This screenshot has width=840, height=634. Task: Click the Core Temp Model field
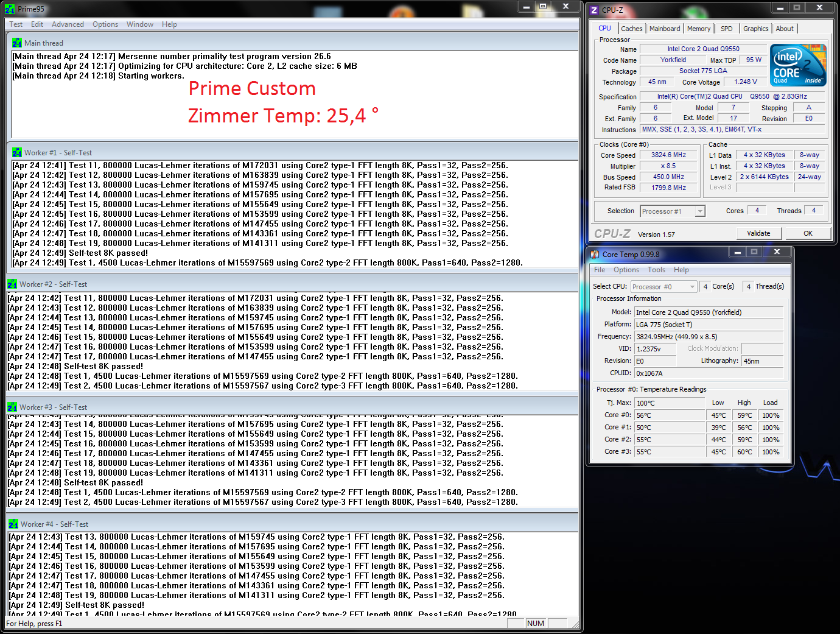click(x=709, y=312)
